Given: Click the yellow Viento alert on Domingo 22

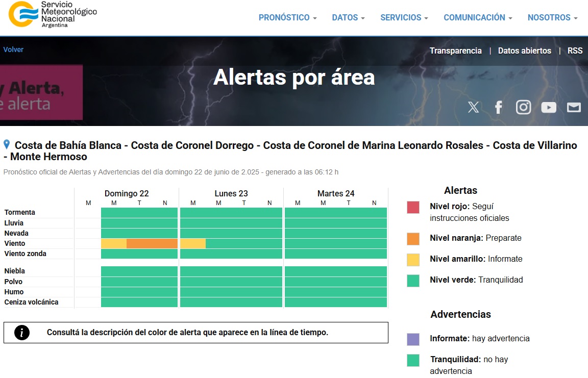Looking at the screenshot, I should pos(114,243).
